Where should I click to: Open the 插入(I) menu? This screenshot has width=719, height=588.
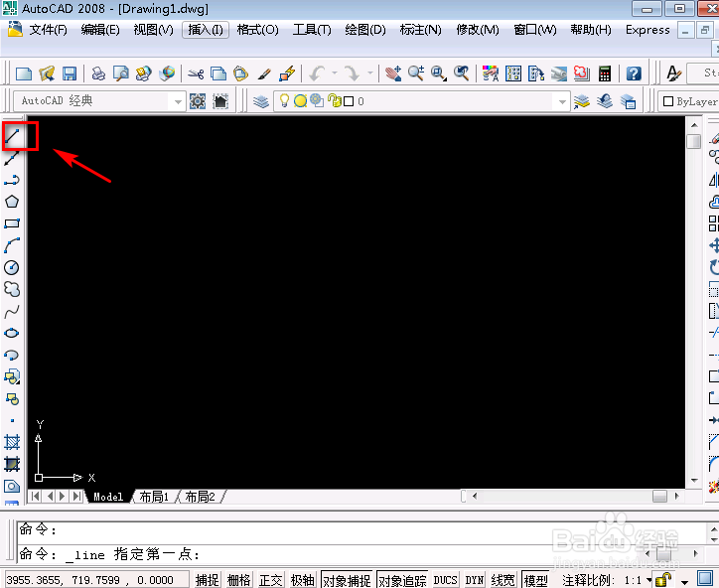click(206, 30)
